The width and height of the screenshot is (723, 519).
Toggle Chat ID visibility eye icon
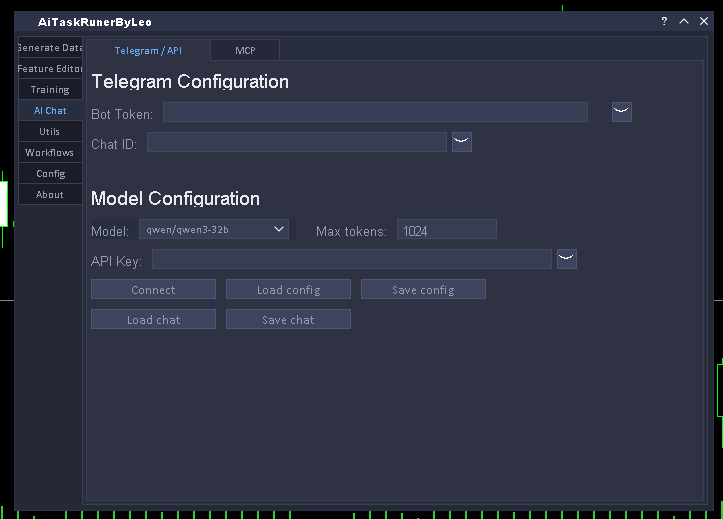coord(461,142)
